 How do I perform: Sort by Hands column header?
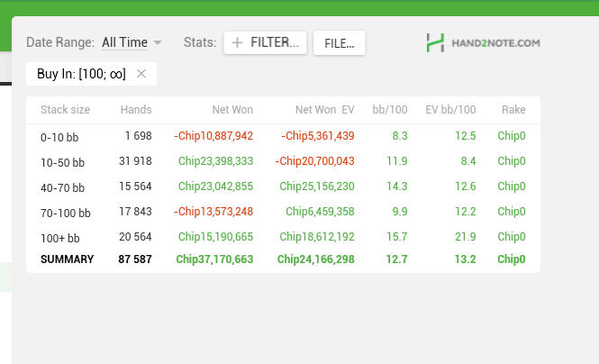tap(135, 110)
